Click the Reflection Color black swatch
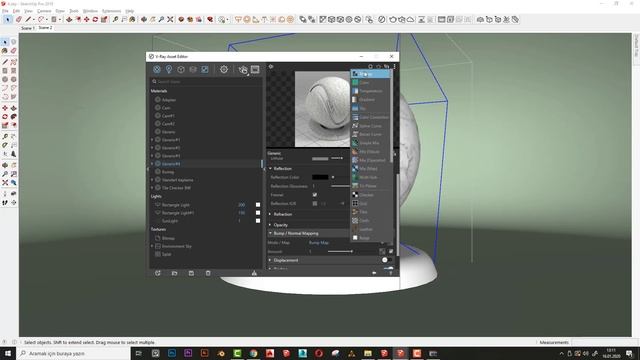The image size is (640, 360). pyautogui.click(x=320, y=177)
